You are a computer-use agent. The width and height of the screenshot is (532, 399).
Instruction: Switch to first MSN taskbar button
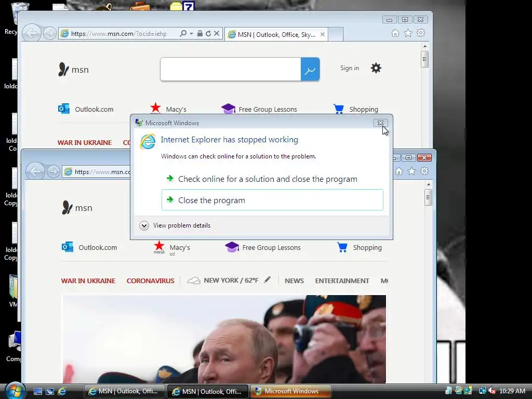125,391
